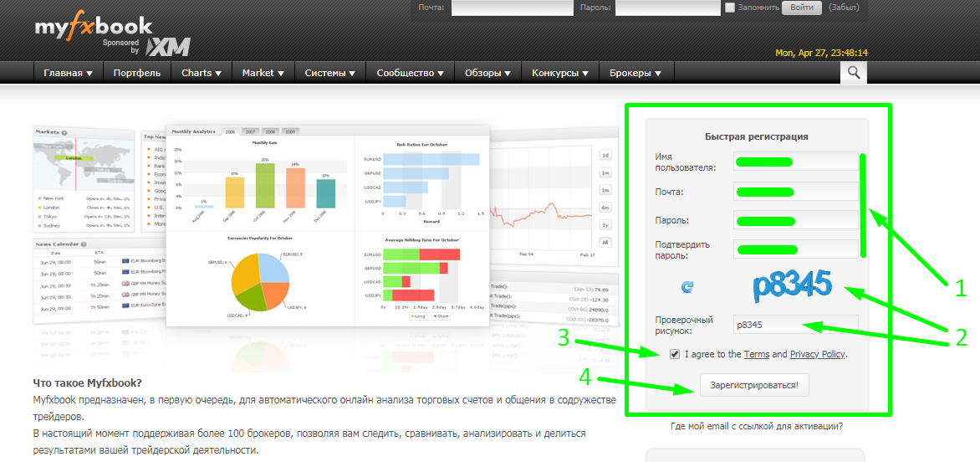Expand the Брокеры menu

point(636,73)
